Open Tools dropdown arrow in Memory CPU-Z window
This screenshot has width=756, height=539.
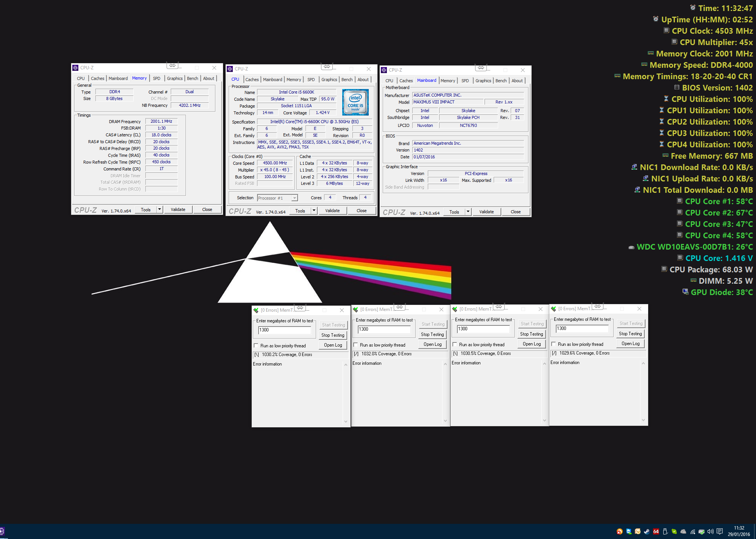[160, 209]
